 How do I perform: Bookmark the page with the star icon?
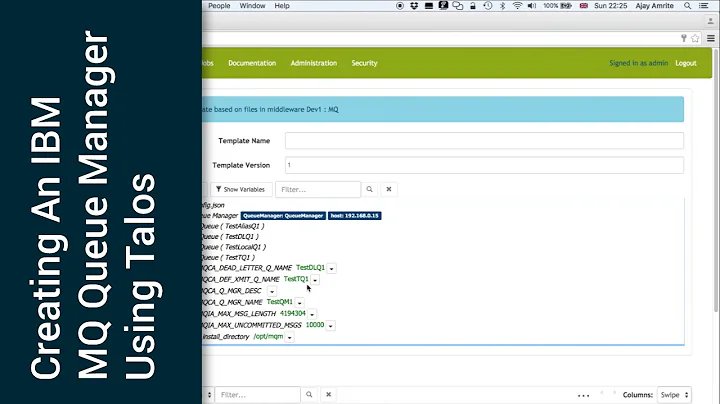695,38
